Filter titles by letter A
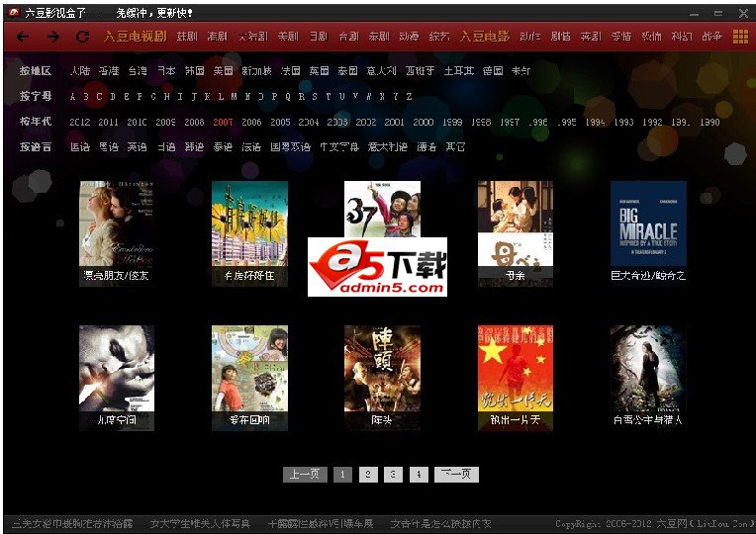 [72, 96]
